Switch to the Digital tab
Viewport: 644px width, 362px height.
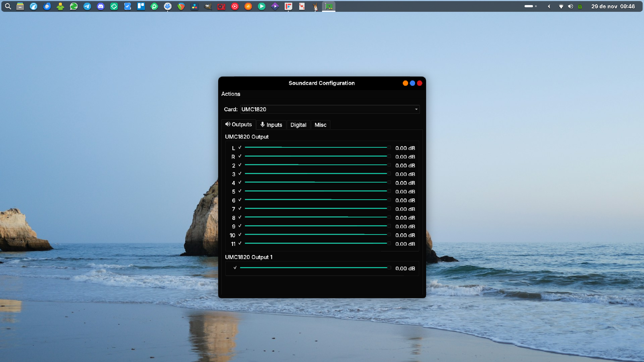pyautogui.click(x=298, y=125)
